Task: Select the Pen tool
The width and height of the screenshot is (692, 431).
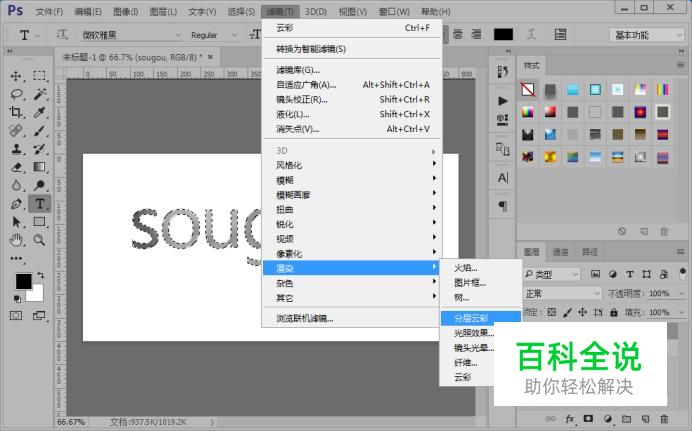Action: point(16,204)
